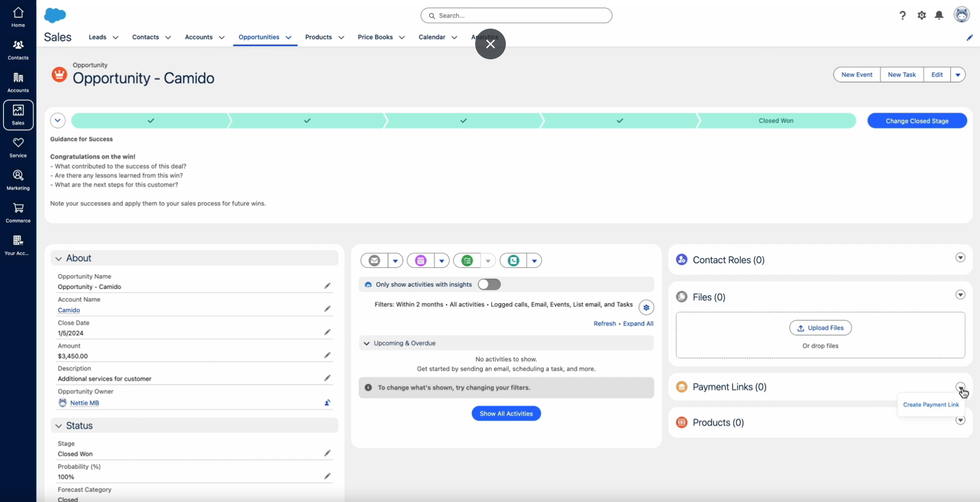Collapse the sales path guidance chevron
Viewport: 980px width, 502px height.
pos(58,121)
